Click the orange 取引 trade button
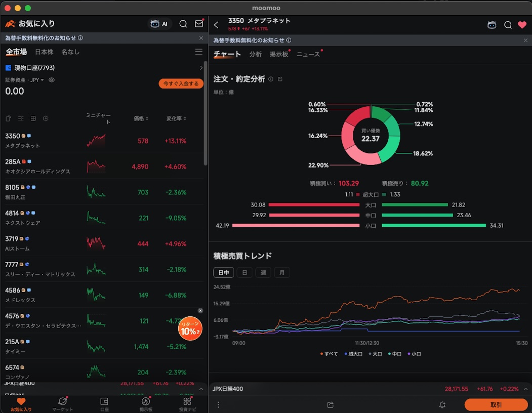This screenshot has height=413, width=532. (496, 404)
